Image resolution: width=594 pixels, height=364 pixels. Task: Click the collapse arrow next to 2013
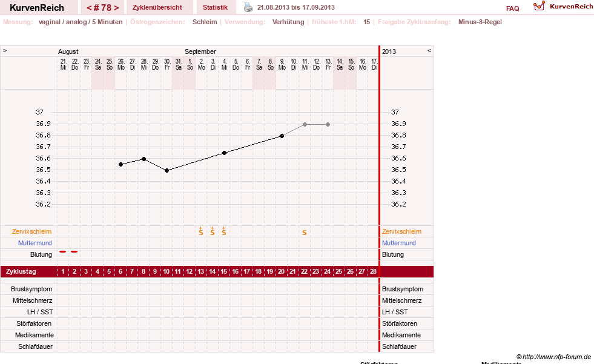click(429, 50)
